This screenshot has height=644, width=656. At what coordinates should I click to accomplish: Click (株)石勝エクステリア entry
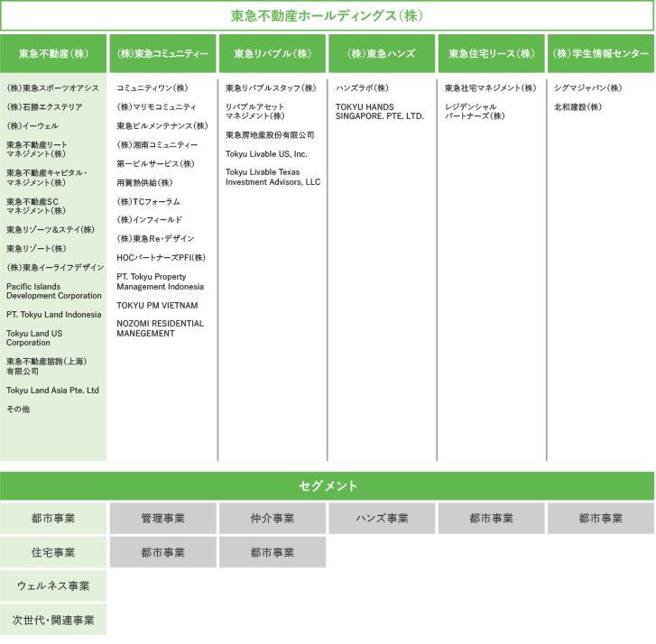click(44, 106)
